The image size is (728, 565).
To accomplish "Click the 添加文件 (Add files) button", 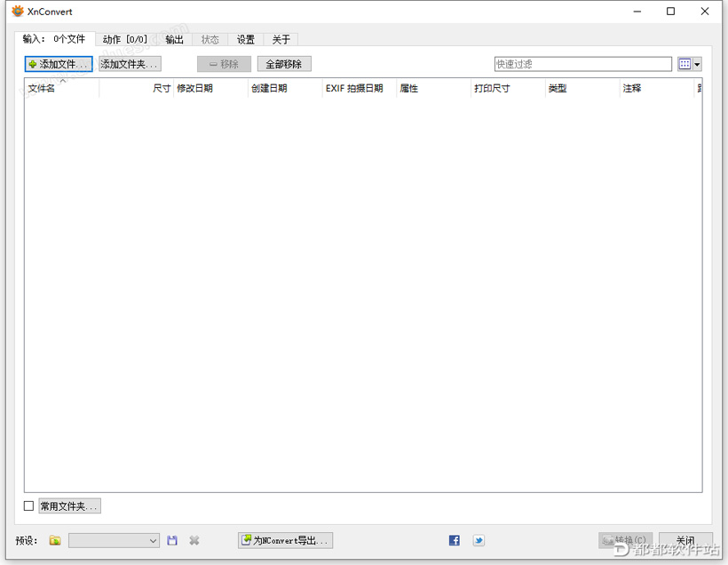I will [59, 64].
